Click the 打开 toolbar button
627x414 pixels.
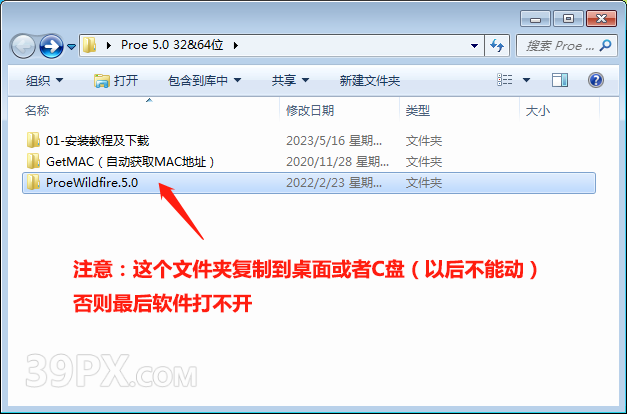(x=116, y=80)
